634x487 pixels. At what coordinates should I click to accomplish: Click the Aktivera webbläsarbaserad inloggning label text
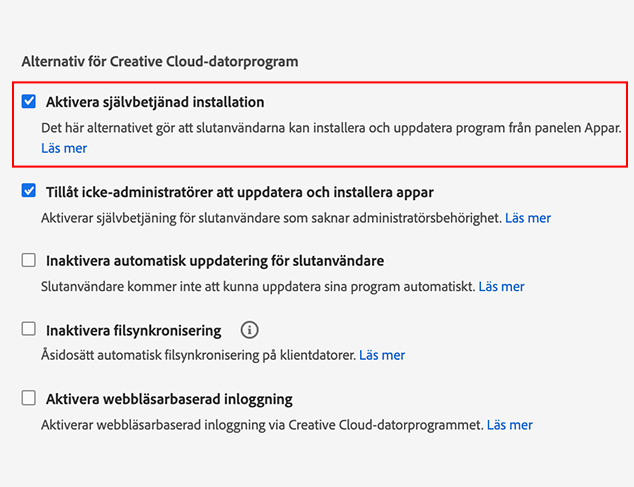click(169, 399)
